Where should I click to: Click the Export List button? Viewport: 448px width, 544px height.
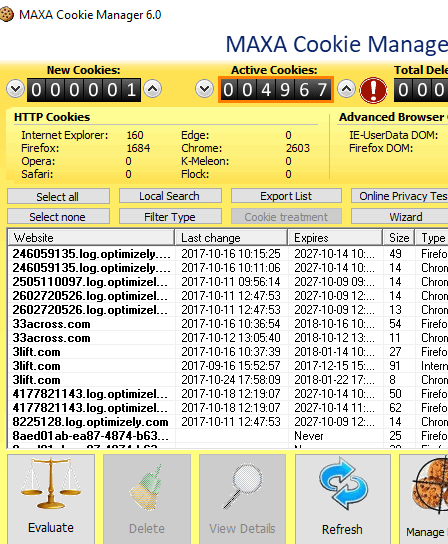point(286,196)
